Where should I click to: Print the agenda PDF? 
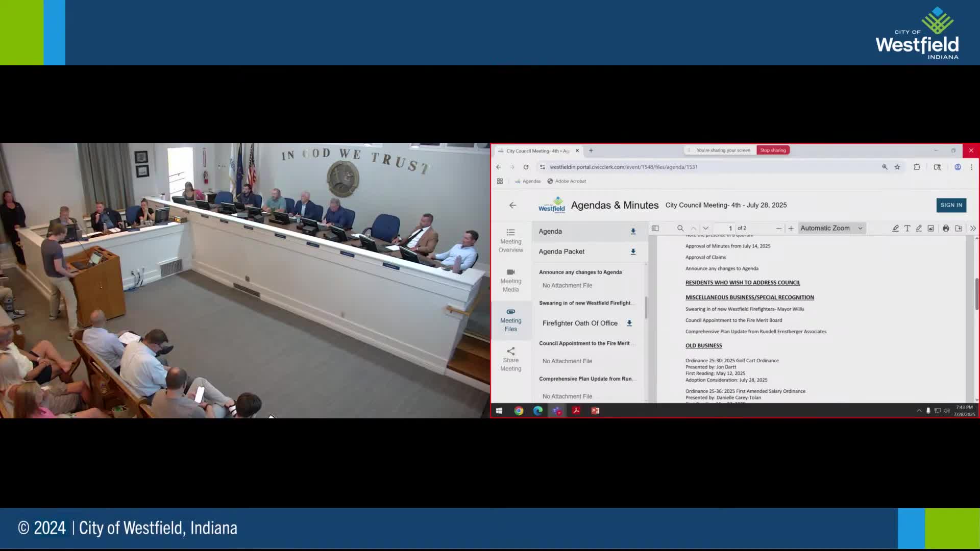coord(946,228)
